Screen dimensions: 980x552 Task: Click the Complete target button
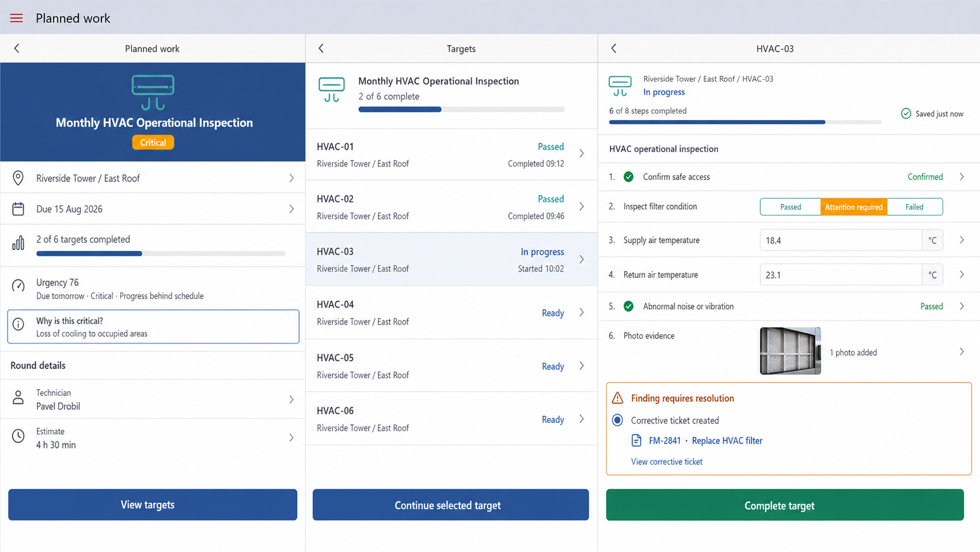(x=785, y=504)
